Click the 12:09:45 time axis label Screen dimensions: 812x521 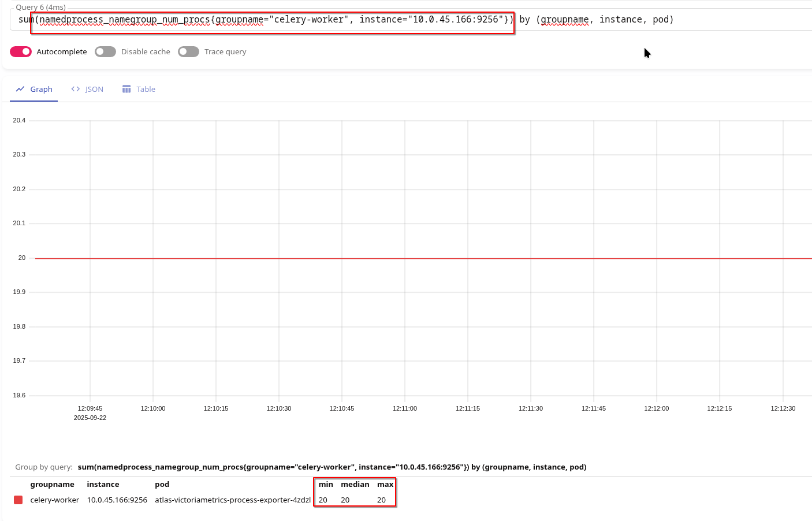pyautogui.click(x=90, y=409)
